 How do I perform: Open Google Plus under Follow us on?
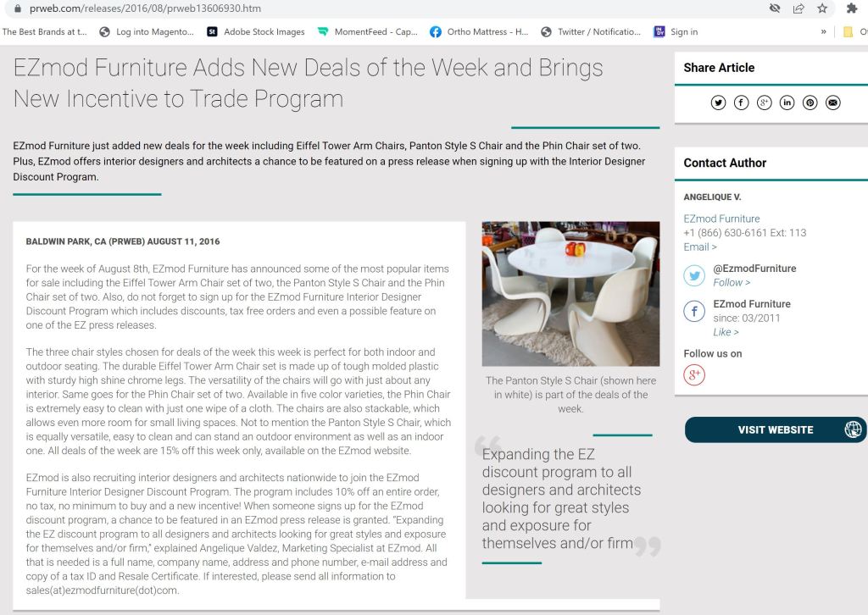(694, 374)
